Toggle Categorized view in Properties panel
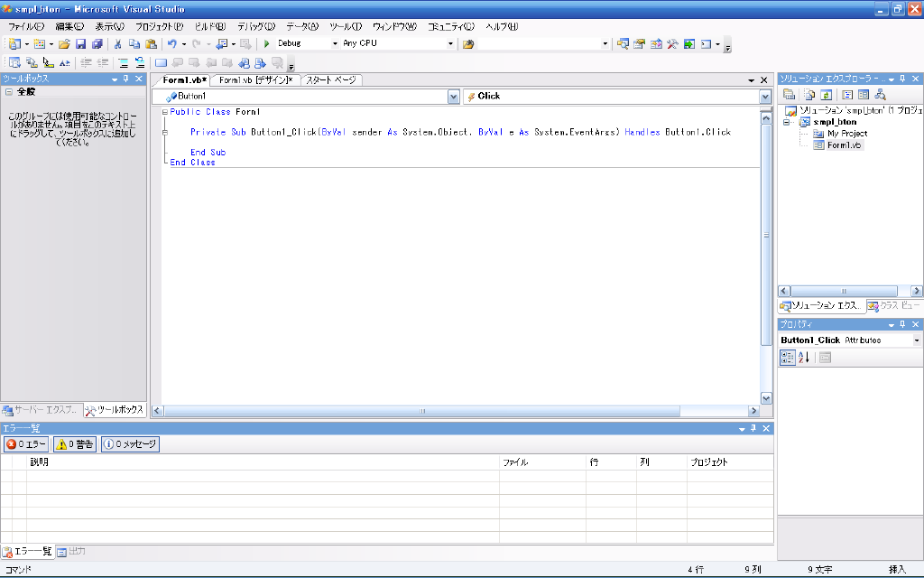Screen dimensions: 924x578 [x=788, y=357]
